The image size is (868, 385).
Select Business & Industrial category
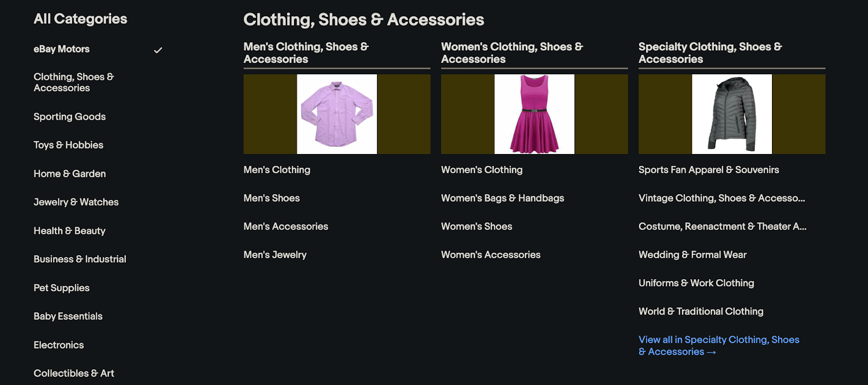pyautogui.click(x=80, y=259)
